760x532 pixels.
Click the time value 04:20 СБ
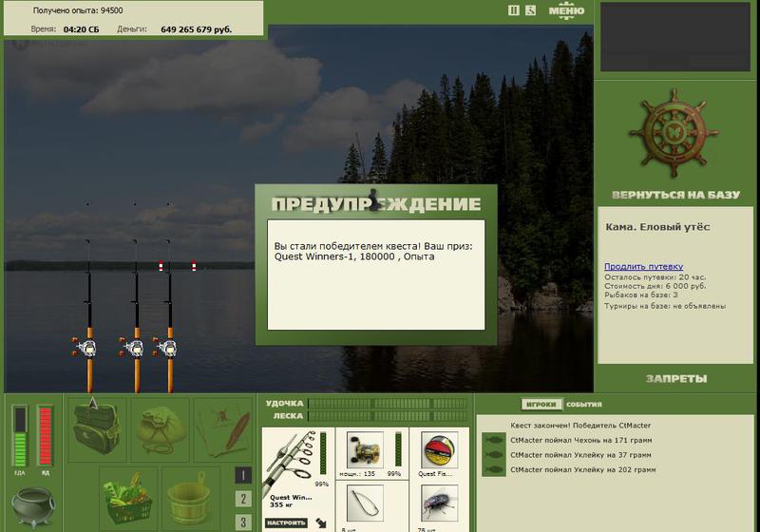[81, 29]
